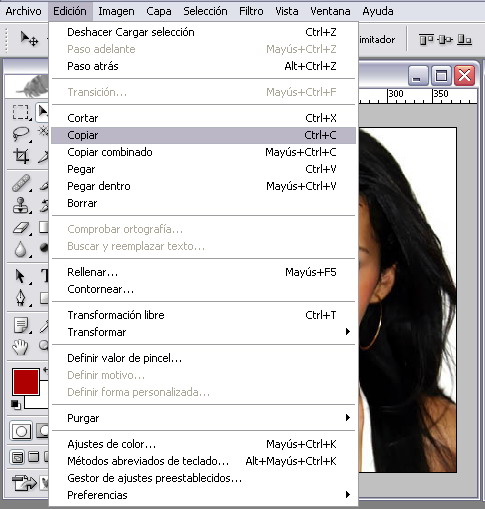
Task: Select the Lasso tool
Action: pos(21,134)
